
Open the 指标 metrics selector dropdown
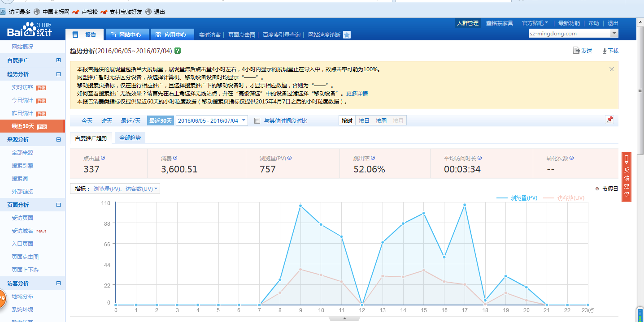(x=114, y=189)
